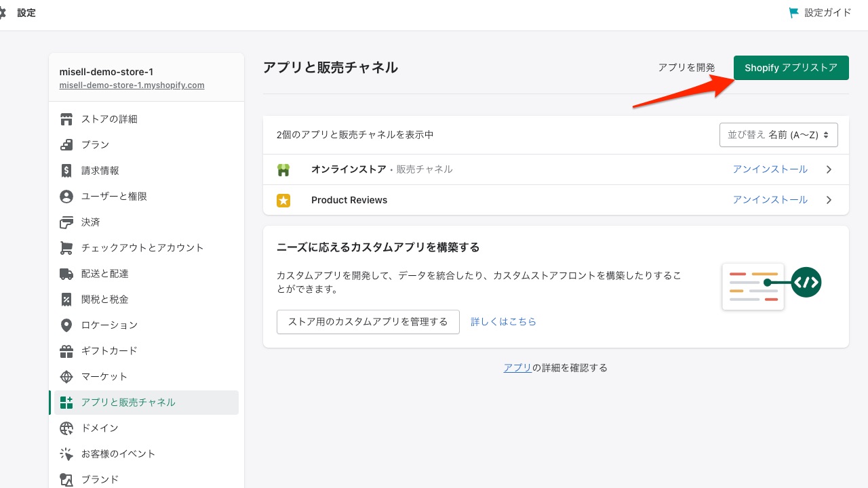Screen dimensions: 868x488
Task: Click the custom app code illustration
Action: coord(772,286)
